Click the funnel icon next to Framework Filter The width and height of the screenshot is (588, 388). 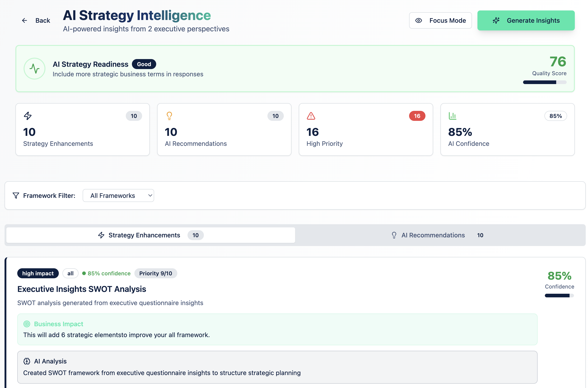(x=16, y=196)
